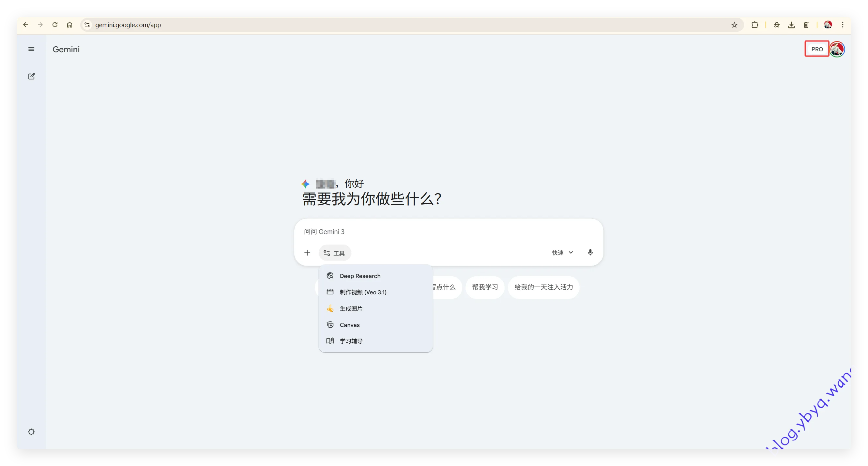This screenshot has height=466, width=868.
Task: Start a new chat with the compose icon
Action: tap(31, 76)
